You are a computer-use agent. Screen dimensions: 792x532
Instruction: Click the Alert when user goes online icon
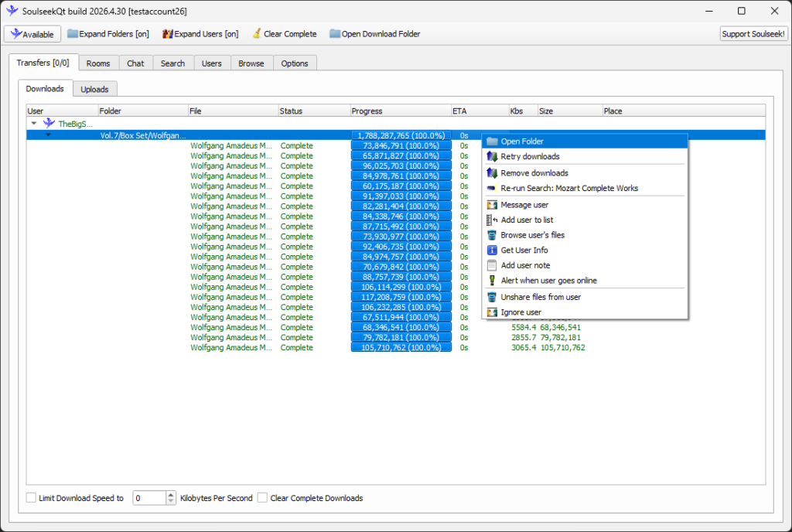492,281
